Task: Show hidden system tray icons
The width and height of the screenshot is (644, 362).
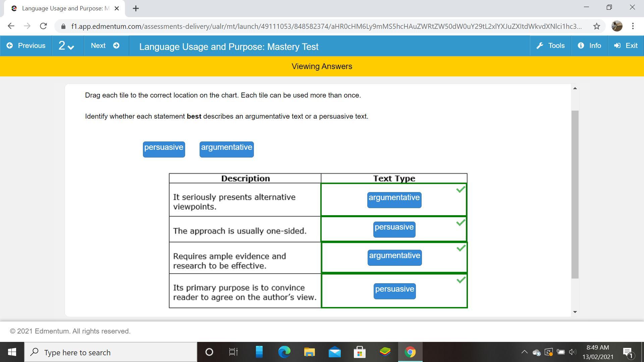Action: [x=524, y=352]
